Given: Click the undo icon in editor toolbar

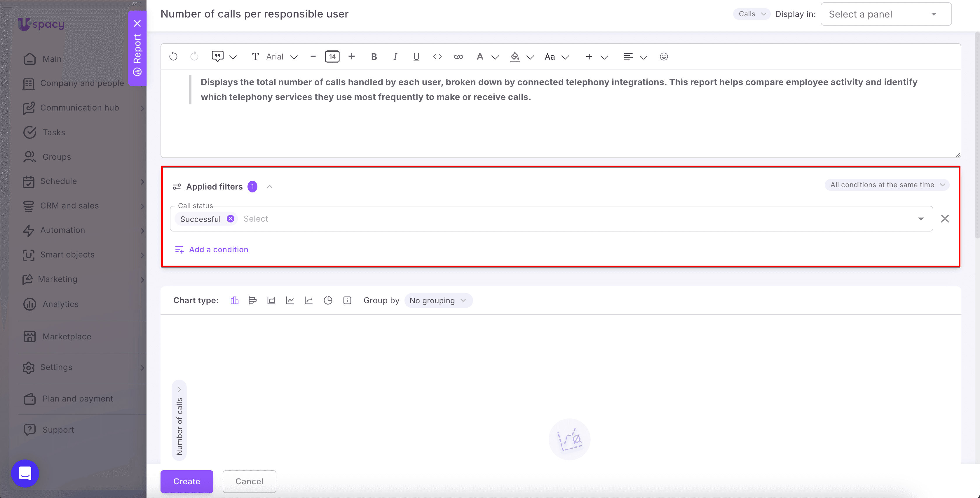Looking at the screenshot, I should point(173,57).
